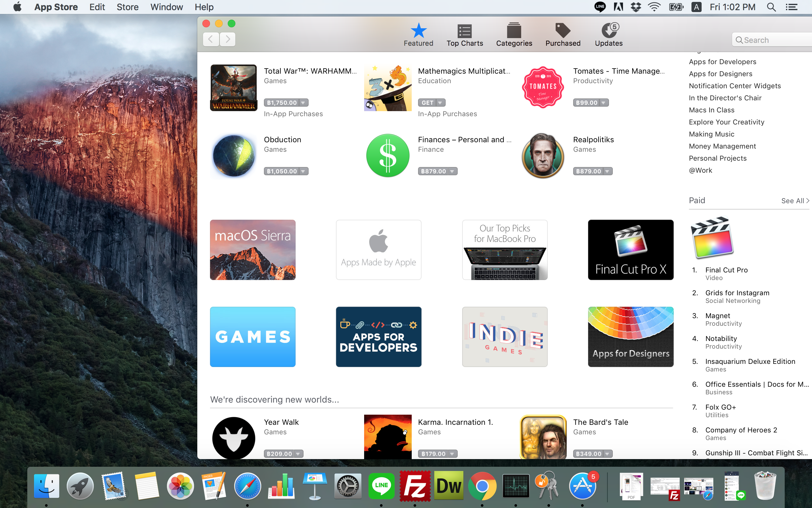Open the Finances dollar sign icon
The width and height of the screenshot is (812, 508).
click(x=388, y=156)
